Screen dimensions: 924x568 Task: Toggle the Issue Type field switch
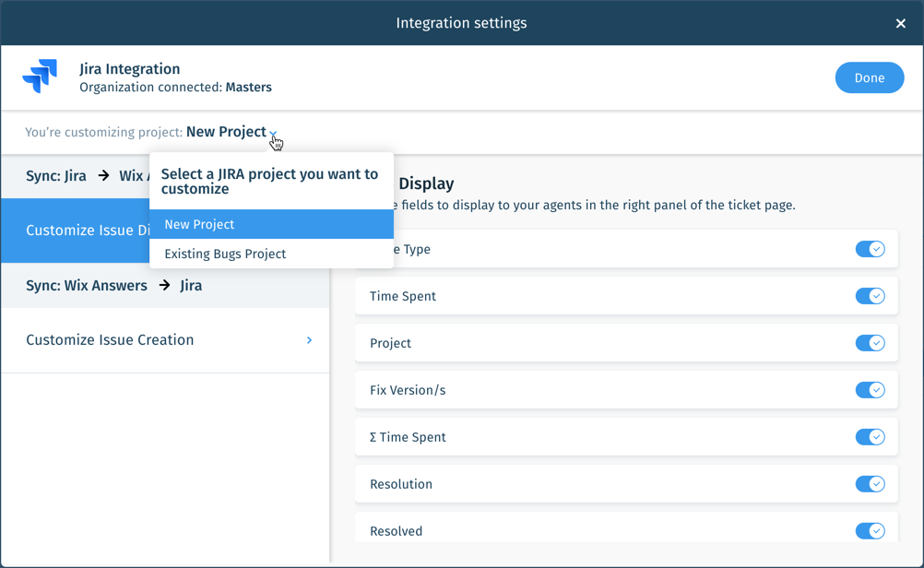pyautogui.click(x=870, y=249)
